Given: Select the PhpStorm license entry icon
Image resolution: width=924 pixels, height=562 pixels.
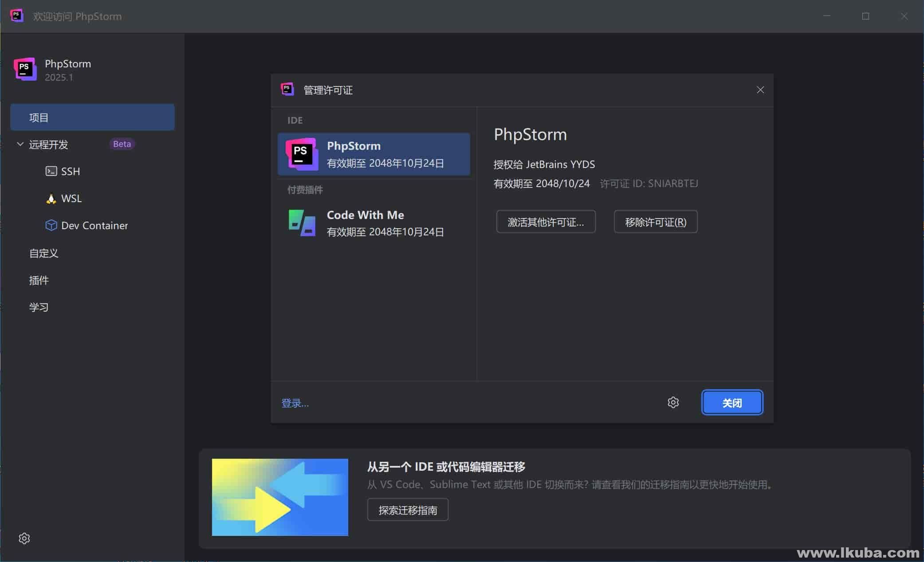Looking at the screenshot, I should coord(302,154).
